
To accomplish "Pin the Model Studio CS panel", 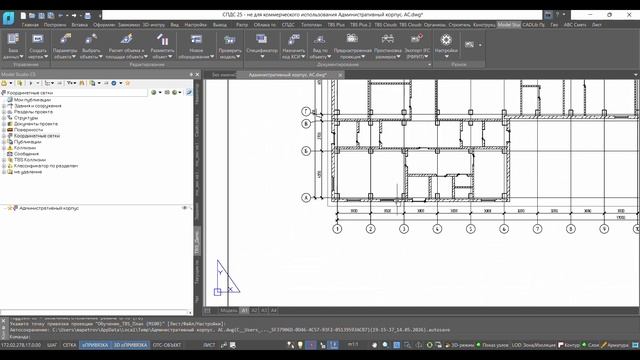I will tap(191, 74).
